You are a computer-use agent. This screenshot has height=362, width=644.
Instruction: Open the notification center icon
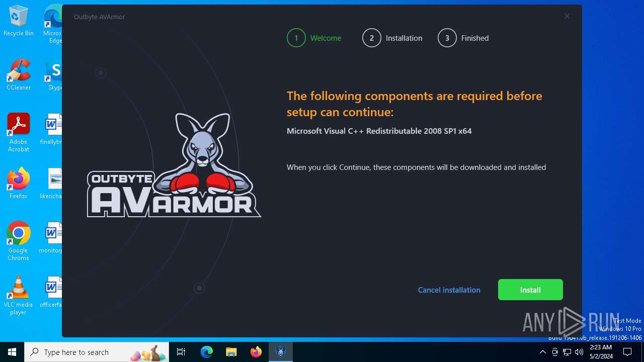(x=627, y=352)
